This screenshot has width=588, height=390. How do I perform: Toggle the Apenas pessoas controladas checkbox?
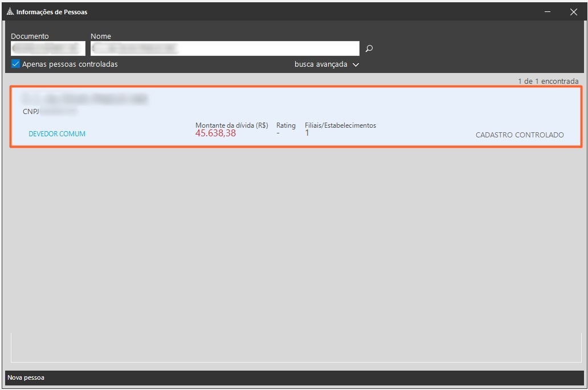click(x=16, y=64)
